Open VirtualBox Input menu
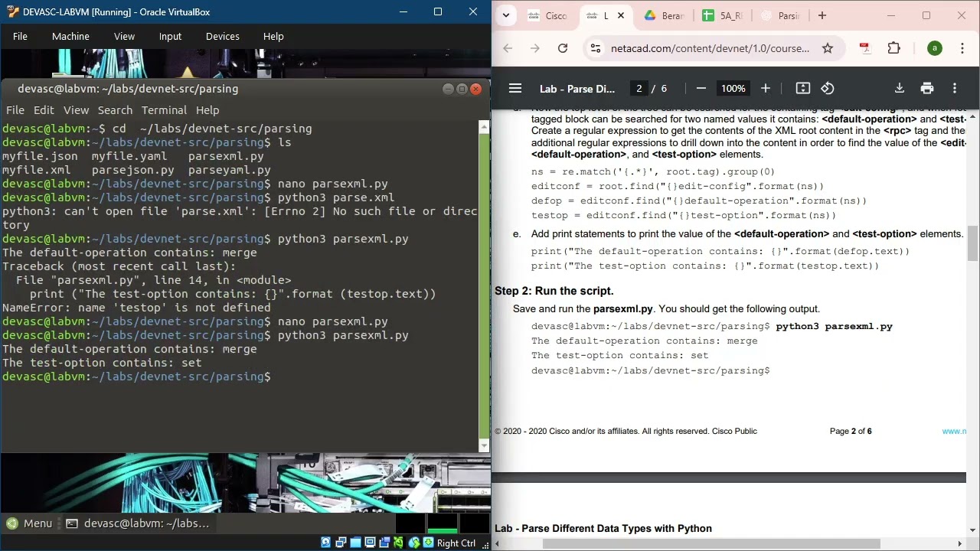 pos(170,36)
